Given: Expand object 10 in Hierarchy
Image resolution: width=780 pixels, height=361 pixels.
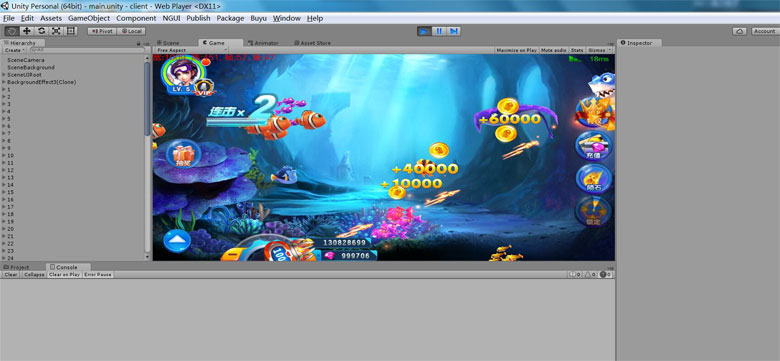Looking at the screenshot, I should point(4,155).
